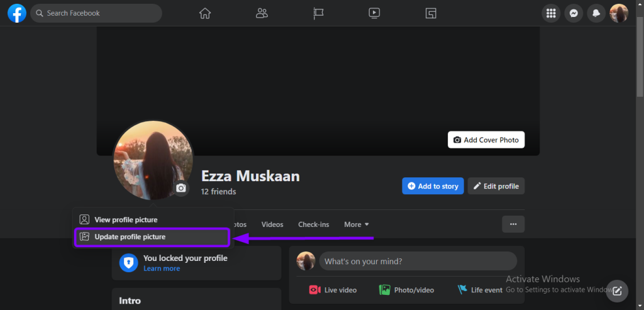Click the What's on your mind field
This screenshot has width=644, height=310.
pyautogui.click(x=418, y=261)
